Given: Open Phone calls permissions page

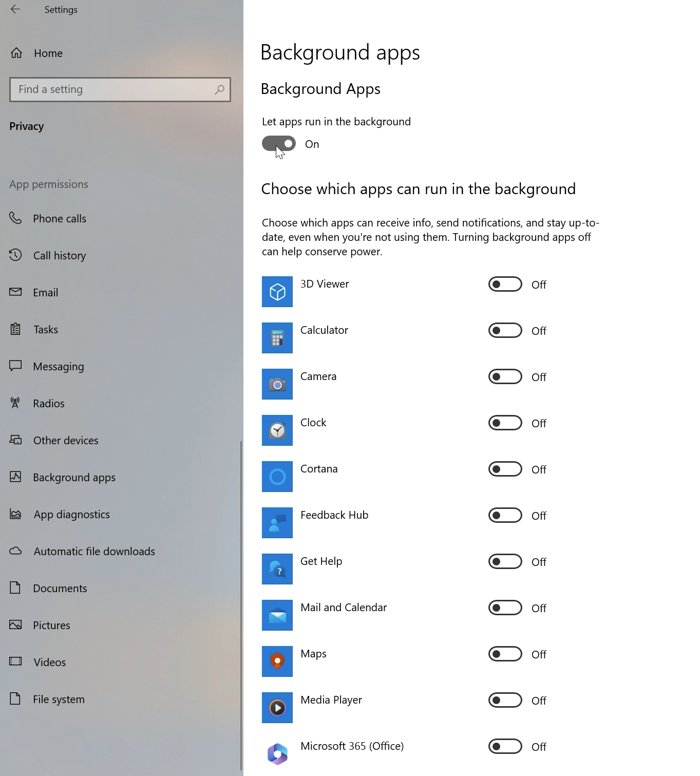Looking at the screenshot, I should pyautogui.click(x=121, y=218).
